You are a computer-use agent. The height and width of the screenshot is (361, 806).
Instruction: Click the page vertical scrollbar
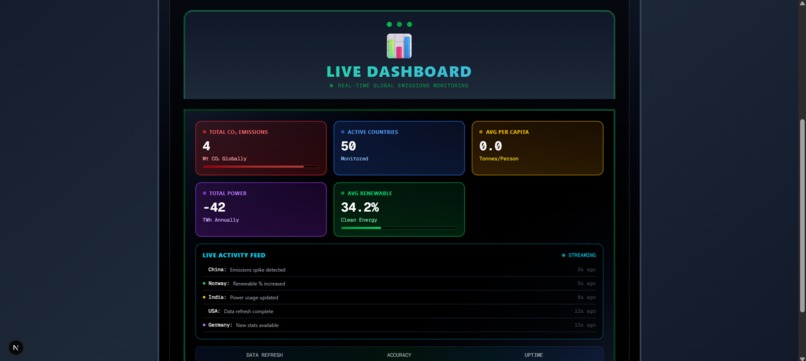tap(802, 215)
